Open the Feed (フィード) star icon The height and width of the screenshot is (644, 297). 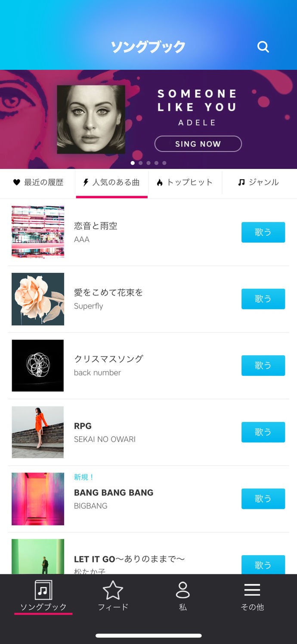tap(113, 590)
